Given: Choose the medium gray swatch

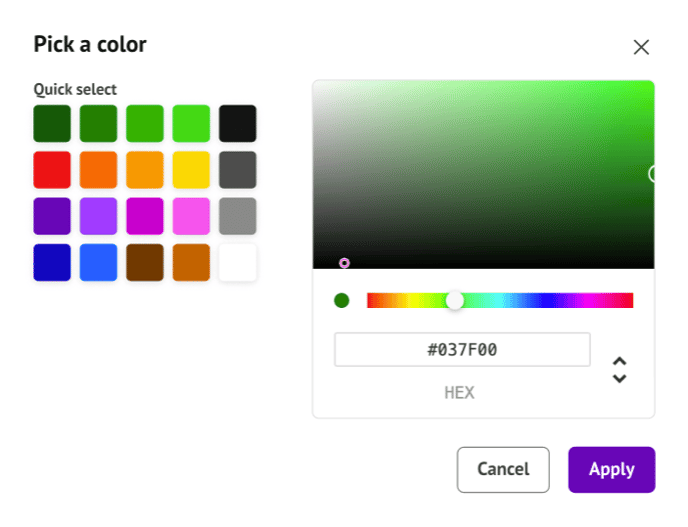Looking at the screenshot, I should tap(237, 216).
